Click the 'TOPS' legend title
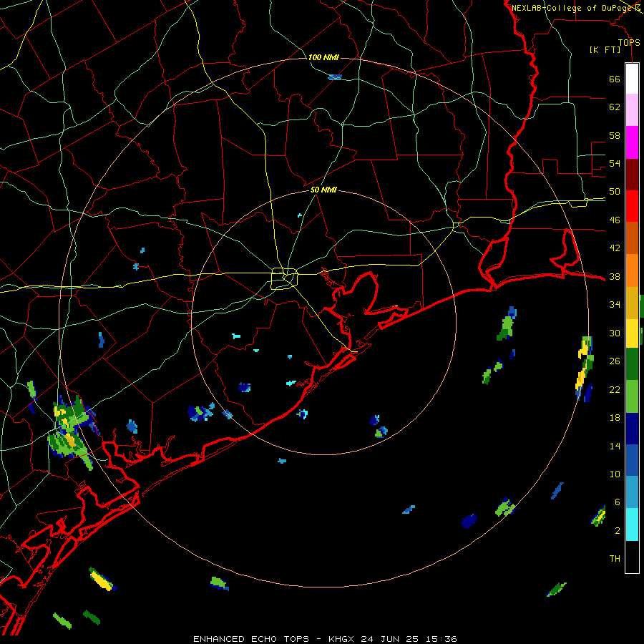This screenshot has width=644, height=644. [629, 43]
